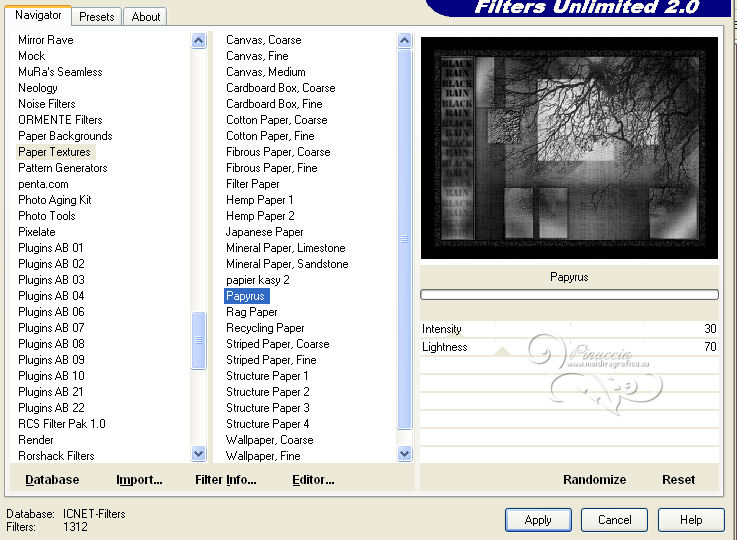Select the Fibrous Paper, Fine filter
The width and height of the screenshot is (737, 540).
272,168
